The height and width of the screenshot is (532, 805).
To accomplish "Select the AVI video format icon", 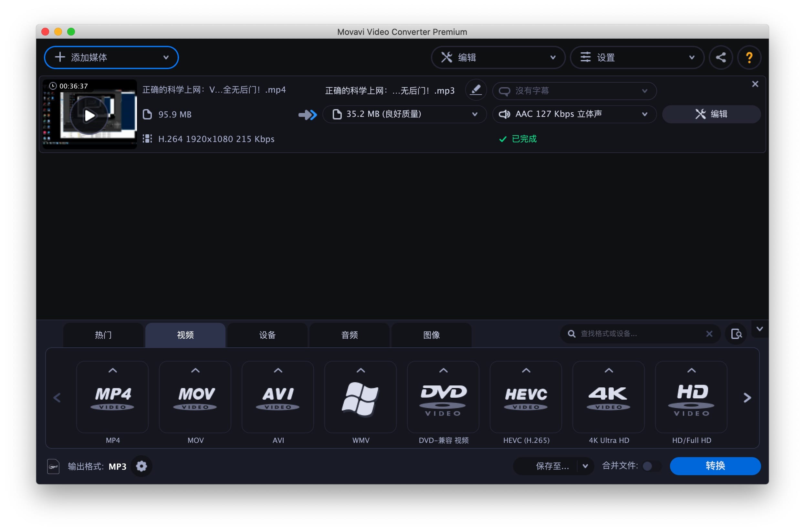I will point(278,397).
